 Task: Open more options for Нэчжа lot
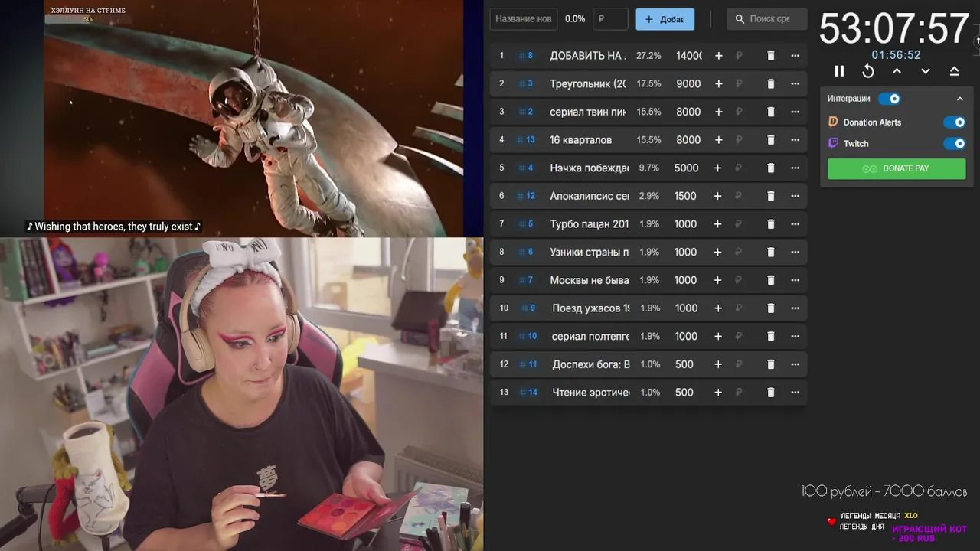[795, 168]
